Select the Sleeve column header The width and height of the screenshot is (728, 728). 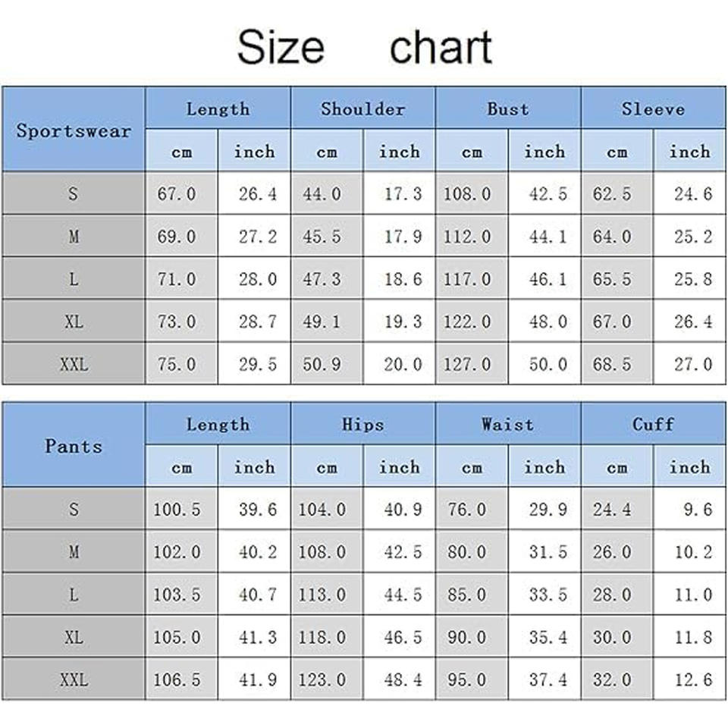pos(653,108)
